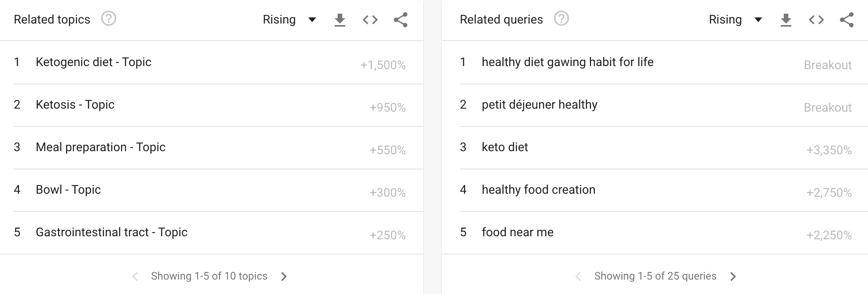Download the Related queries data
868x294 pixels.
(786, 20)
